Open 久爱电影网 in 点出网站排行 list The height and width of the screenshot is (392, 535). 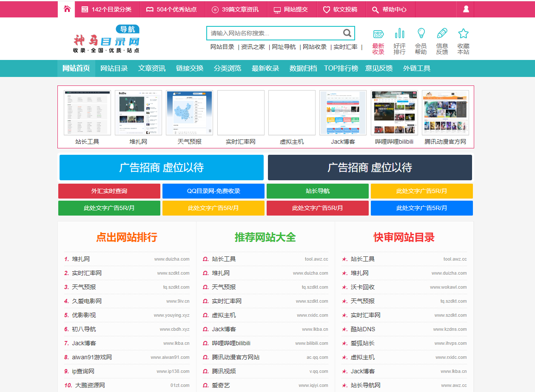pos(87,301)
